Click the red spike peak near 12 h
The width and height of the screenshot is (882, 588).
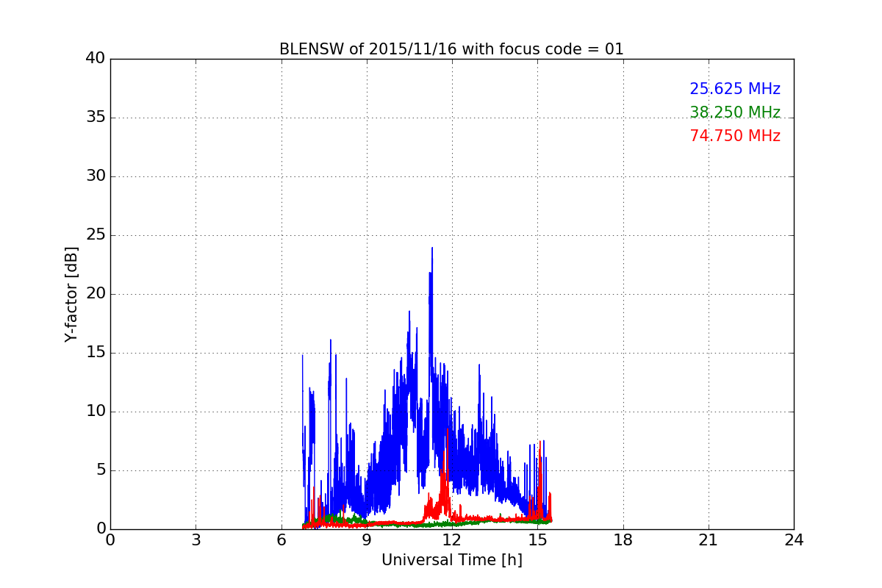pos(446,430)
